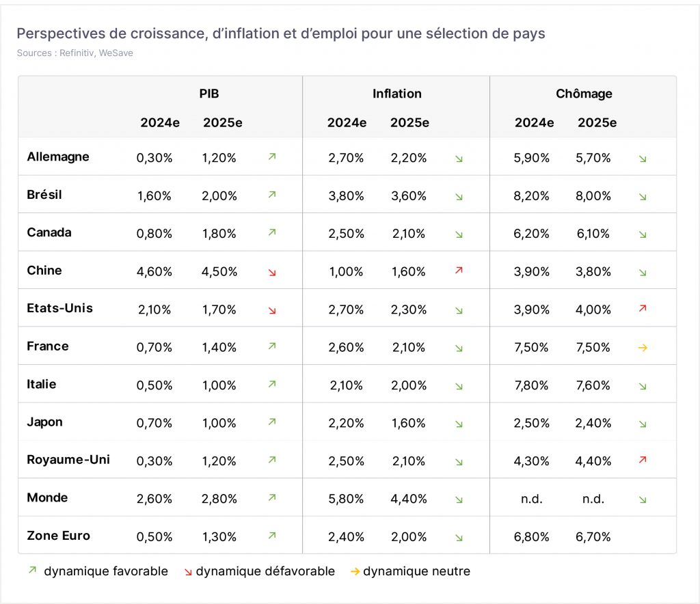The height and width of the screenshot is (604, 700).
Task: Click the red PIB arrow for Etats-Unis
Action: click(x=272, y=310)
